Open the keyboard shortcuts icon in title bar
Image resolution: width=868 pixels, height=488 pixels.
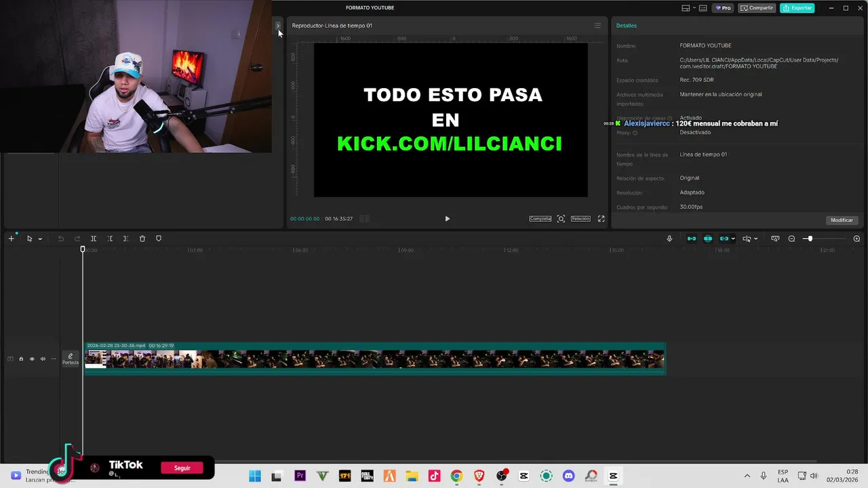click(703, 8)
